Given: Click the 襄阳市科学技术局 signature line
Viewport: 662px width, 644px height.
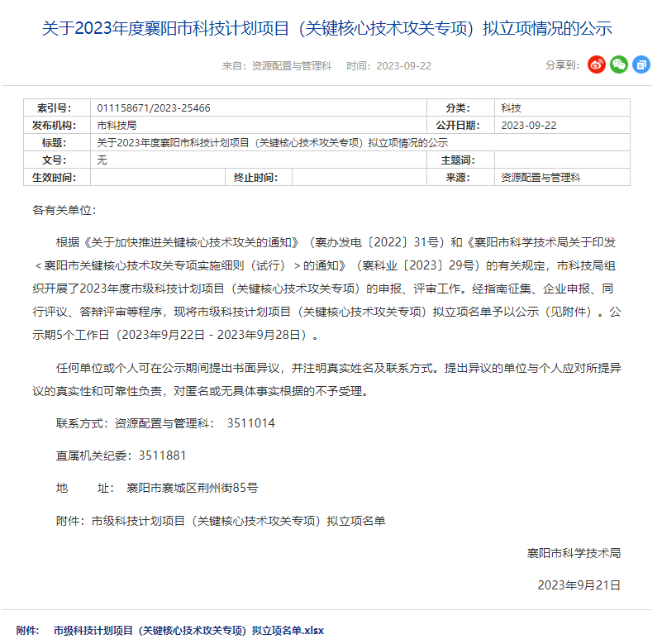Looking at the screenshot, I should [573, 553].
